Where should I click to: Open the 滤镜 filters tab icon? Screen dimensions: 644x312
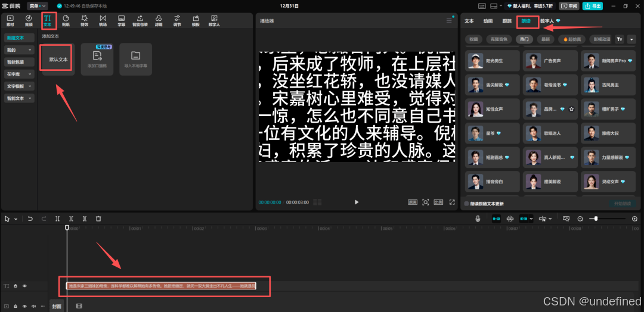pos(159,21)
